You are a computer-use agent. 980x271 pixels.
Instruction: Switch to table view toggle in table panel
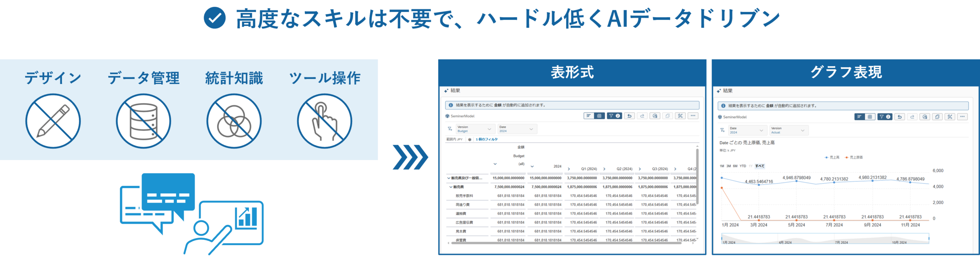pyautogui.click(x=599, y=116)
